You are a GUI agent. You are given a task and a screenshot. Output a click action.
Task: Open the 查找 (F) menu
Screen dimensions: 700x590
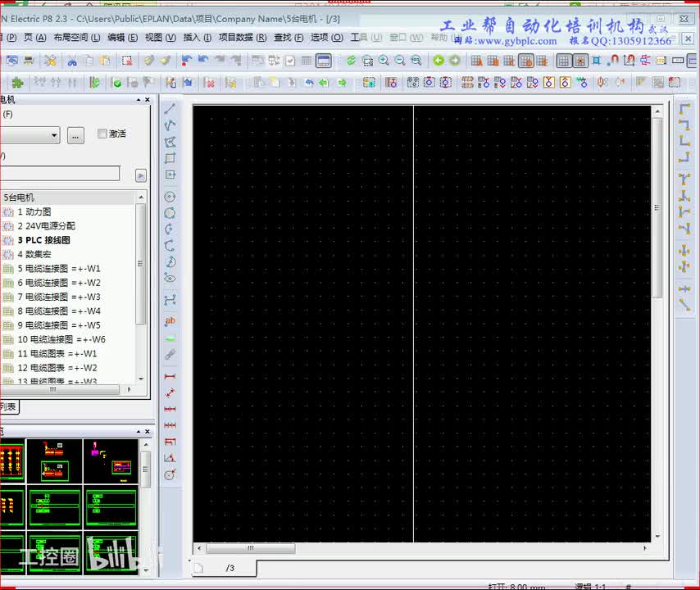point(289,38)
